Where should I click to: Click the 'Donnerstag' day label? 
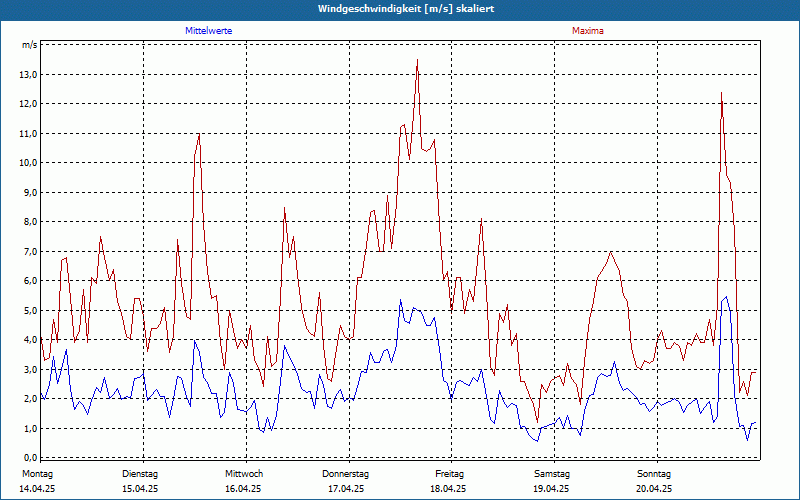(345, 474)
